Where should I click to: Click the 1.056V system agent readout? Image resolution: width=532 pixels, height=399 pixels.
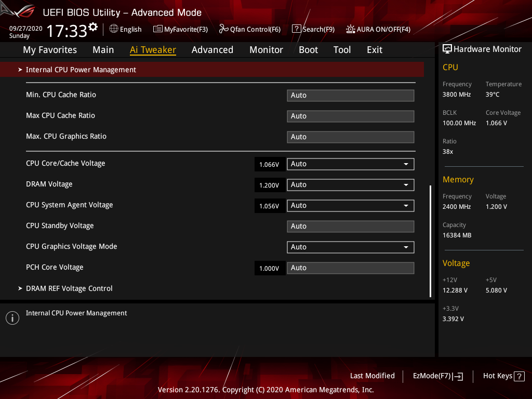click(270, 206)
